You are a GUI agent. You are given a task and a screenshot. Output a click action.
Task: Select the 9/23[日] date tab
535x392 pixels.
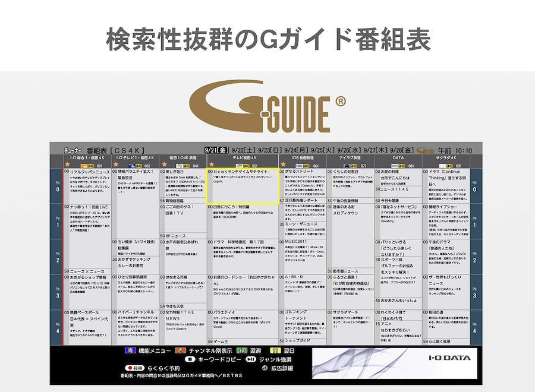pyautogui.click(x=270, y=150)
